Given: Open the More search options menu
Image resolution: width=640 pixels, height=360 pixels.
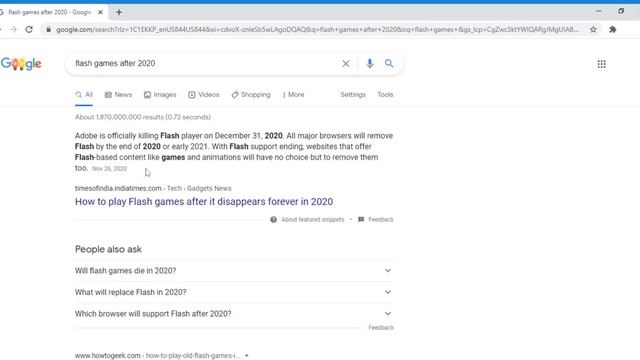Looking at the screenshot, I should pos(293,95).
